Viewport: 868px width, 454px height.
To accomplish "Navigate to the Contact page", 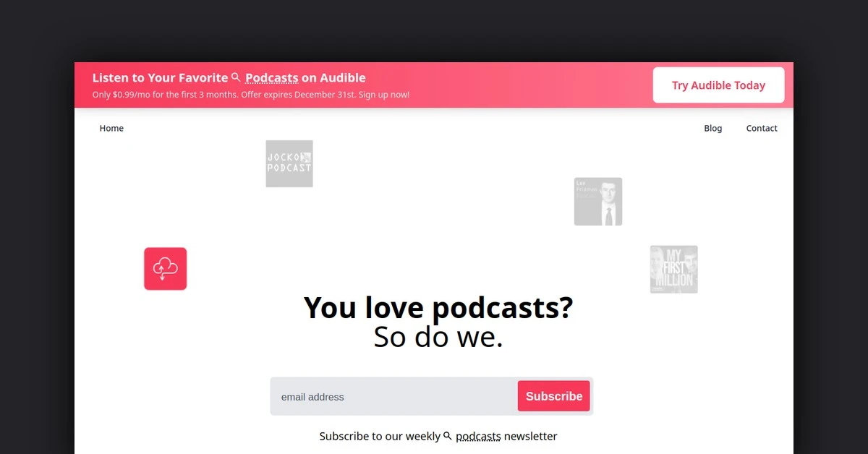I will pyautogui.click(x=761, y=129).
